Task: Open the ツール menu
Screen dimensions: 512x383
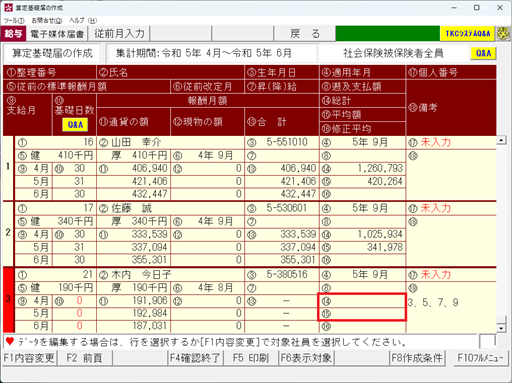Action: click(x=14, y=20)
